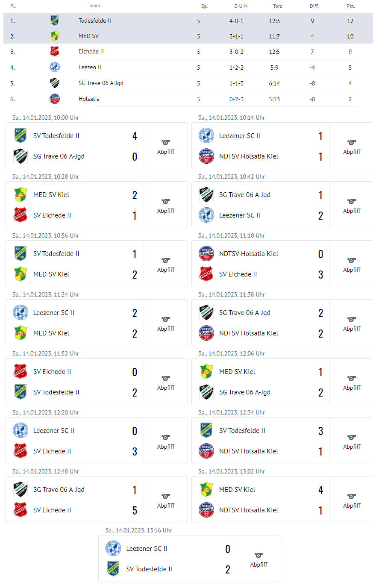This screenshot has height=588, width=373.
Task: Click Todesfelde II crest in standings row 1
Action: pyautogui.click(x=55, y=21)
